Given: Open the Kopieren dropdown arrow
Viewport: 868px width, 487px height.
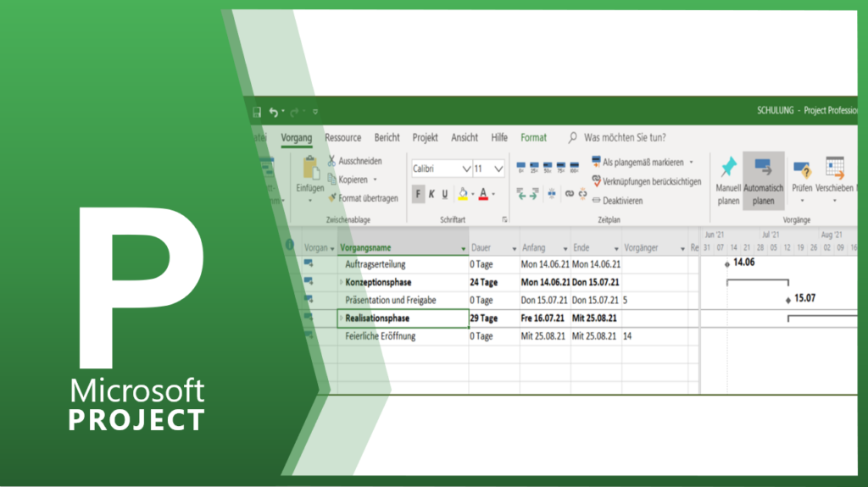Looking at the screenshot, I should (376, 180).
